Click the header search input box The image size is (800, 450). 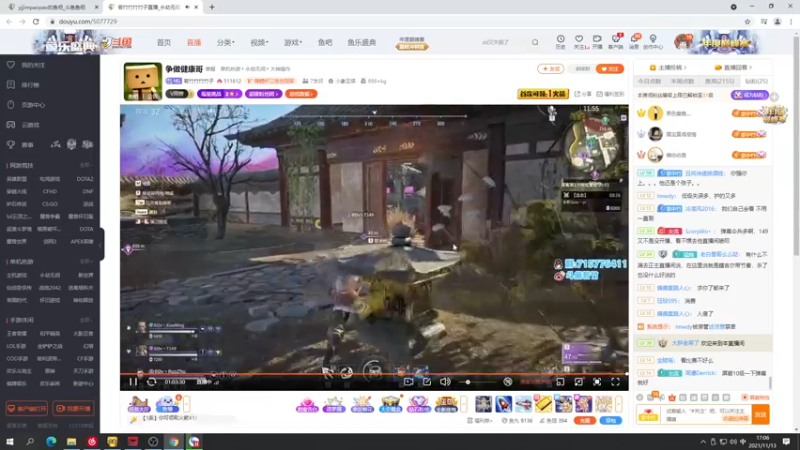[503, 42]
